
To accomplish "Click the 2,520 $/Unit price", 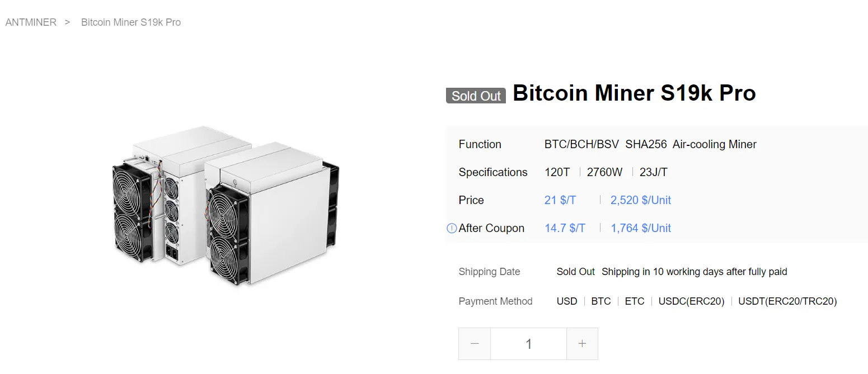I will click(641, 200).
